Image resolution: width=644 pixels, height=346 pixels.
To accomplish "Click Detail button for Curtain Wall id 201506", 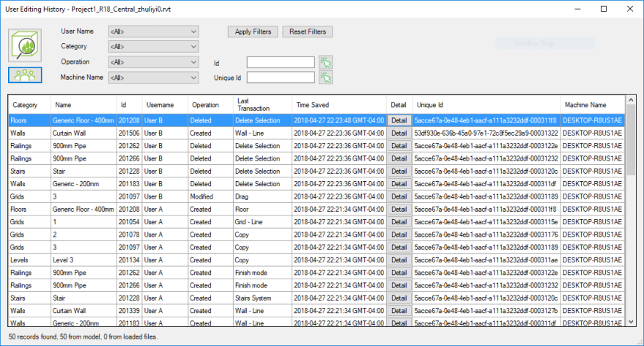I will click(x=399, y=133).
